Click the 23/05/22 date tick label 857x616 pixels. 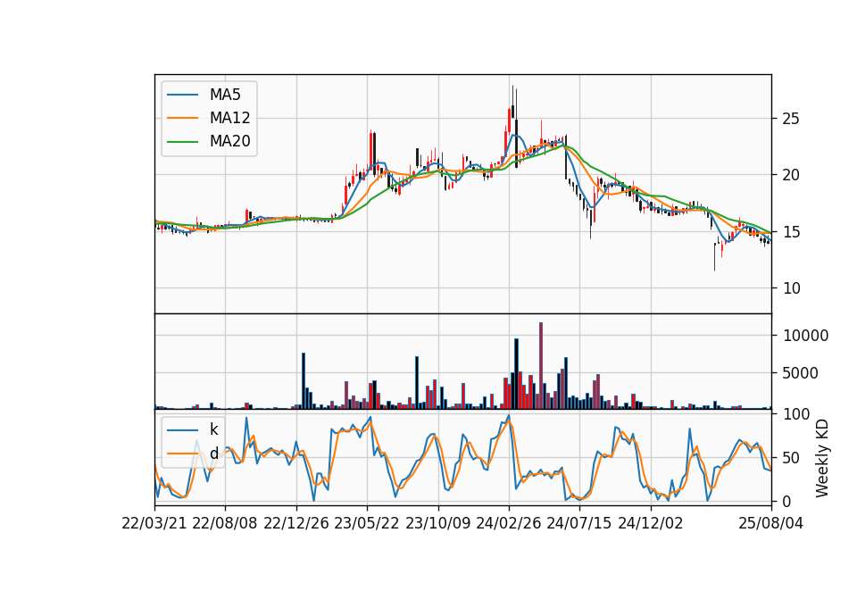click(367, 523)
